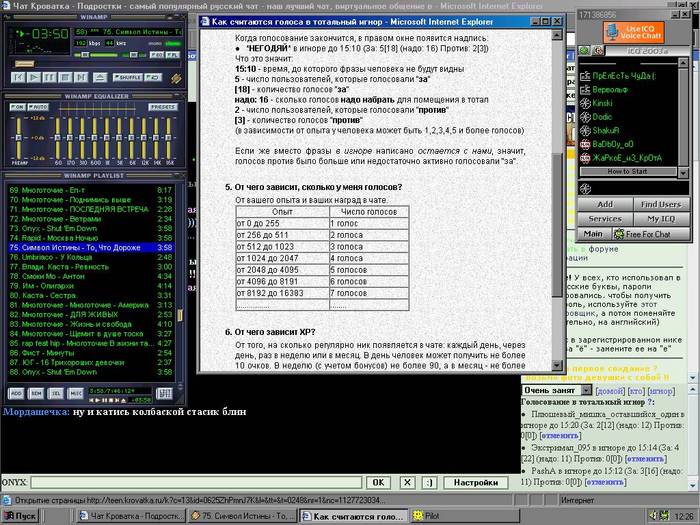
Task: Open the Очень занят status dropdown
Action: click(x=556, y=390)
